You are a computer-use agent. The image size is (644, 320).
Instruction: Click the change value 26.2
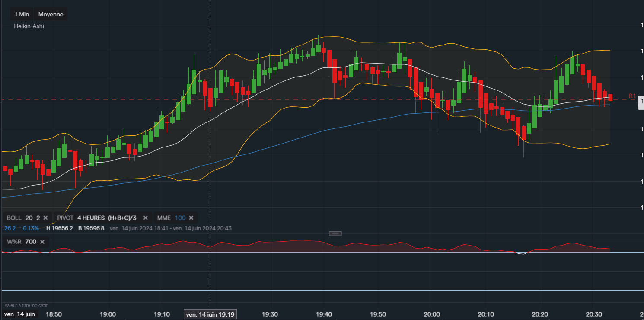(x=10, y=228)
